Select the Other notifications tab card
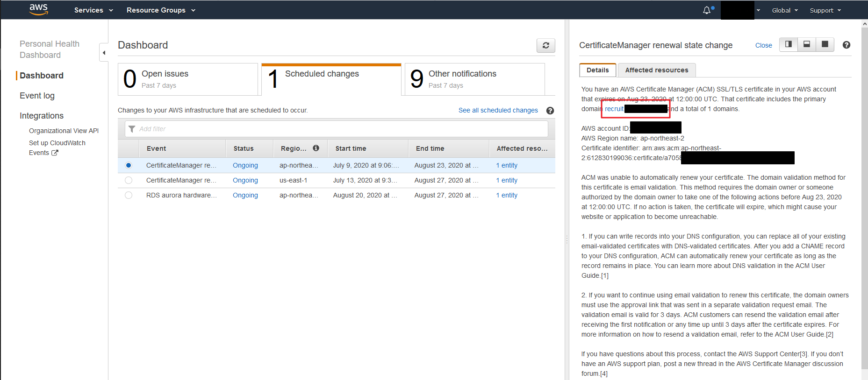 pos(475,79)
